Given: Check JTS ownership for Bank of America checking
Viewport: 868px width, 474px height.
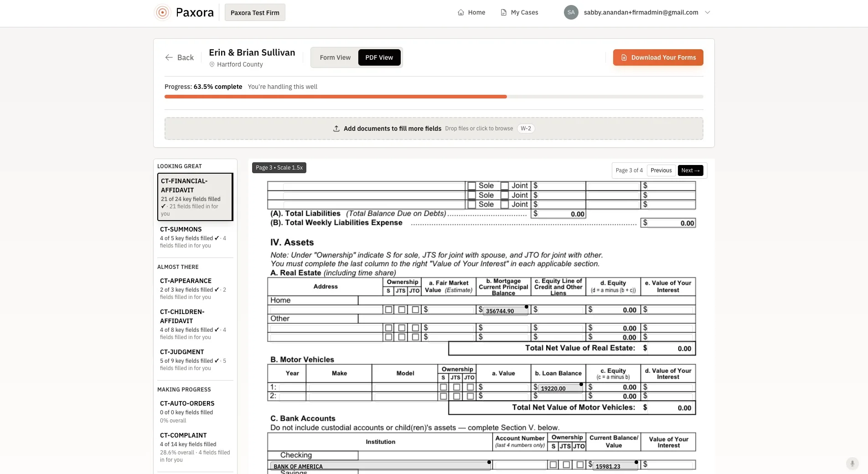Looking at the screenshot, I should coord(566,465).
